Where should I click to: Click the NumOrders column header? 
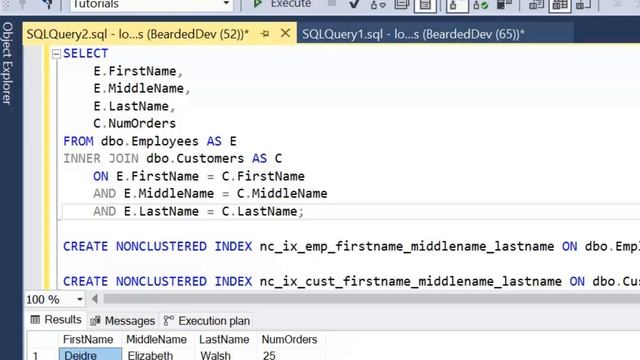[289, 339]
